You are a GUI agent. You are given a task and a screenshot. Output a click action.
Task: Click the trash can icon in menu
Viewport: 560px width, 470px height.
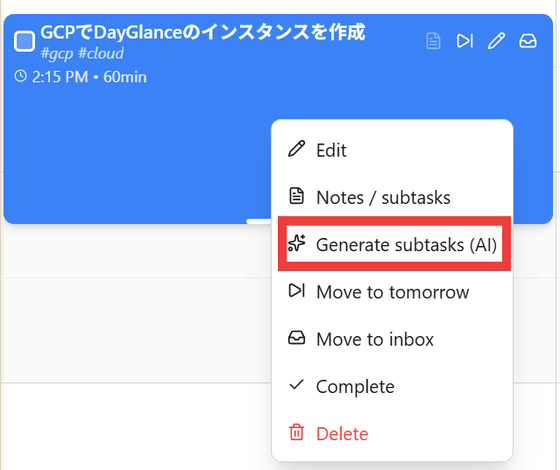pyautogui.click(x=296, y=432)
